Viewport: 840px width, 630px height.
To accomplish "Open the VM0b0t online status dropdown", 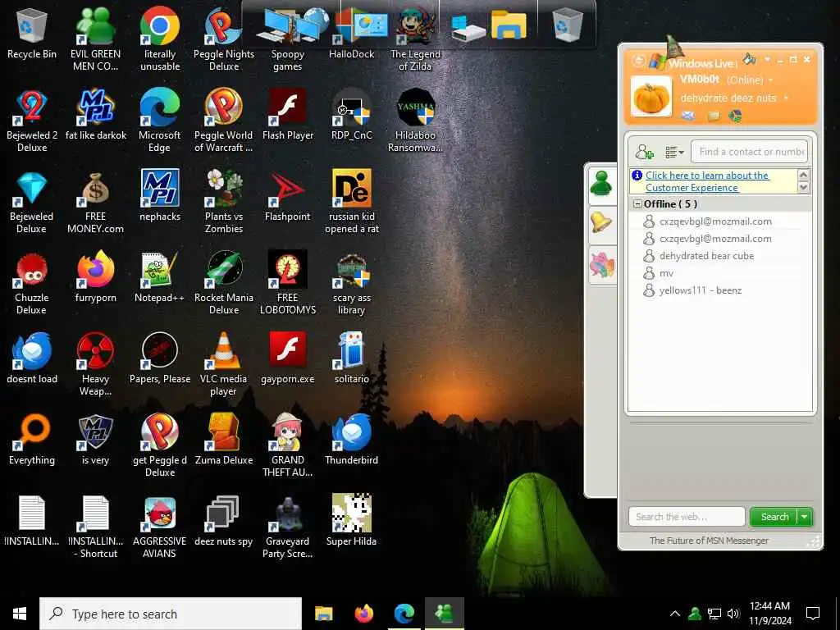I will click(771, 80).
